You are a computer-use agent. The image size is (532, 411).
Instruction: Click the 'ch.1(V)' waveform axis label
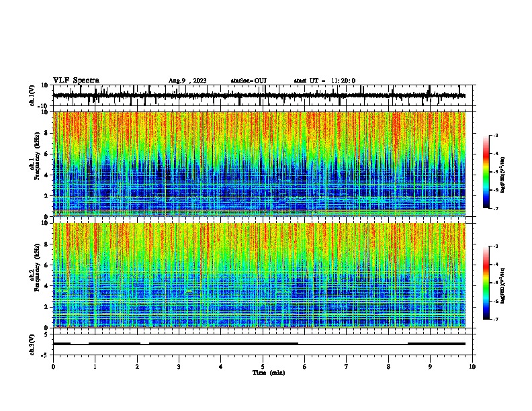pyautogui.click(x=32, y=95)
